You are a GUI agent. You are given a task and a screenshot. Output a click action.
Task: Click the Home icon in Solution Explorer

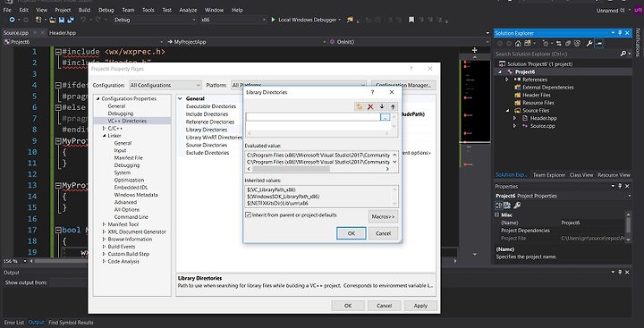point(518,44)
